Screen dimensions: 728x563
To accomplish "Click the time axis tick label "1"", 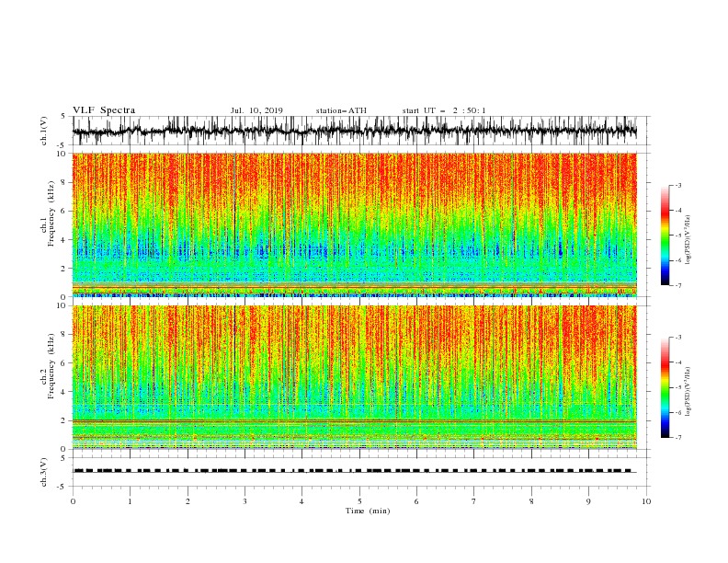I will point(130,501).
